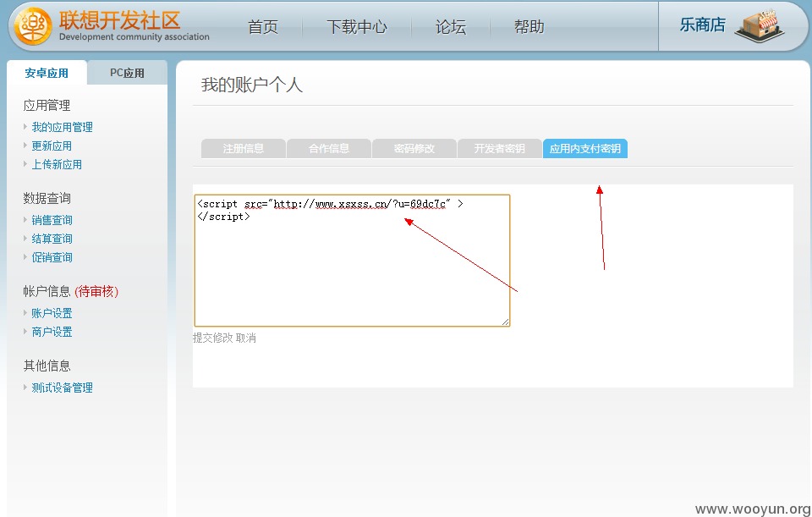Click inside the script textarea

[x=352, y=261]
